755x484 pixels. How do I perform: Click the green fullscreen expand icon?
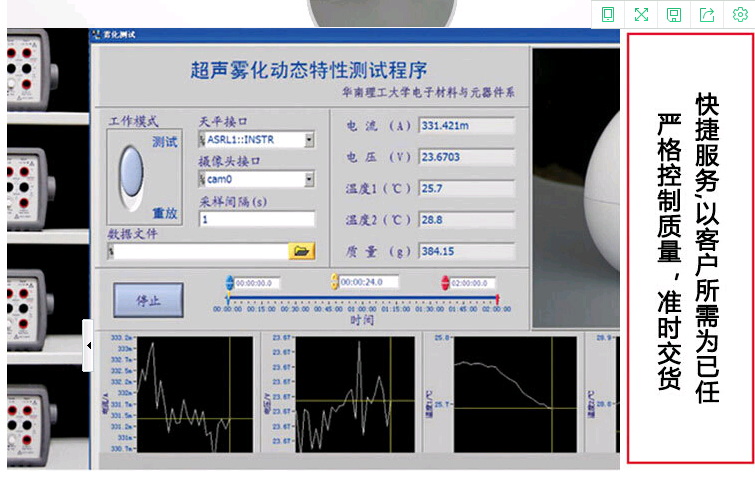[x=641, y=14]
